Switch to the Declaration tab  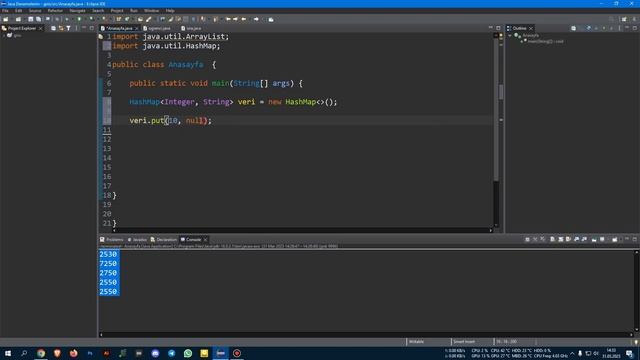164,240
